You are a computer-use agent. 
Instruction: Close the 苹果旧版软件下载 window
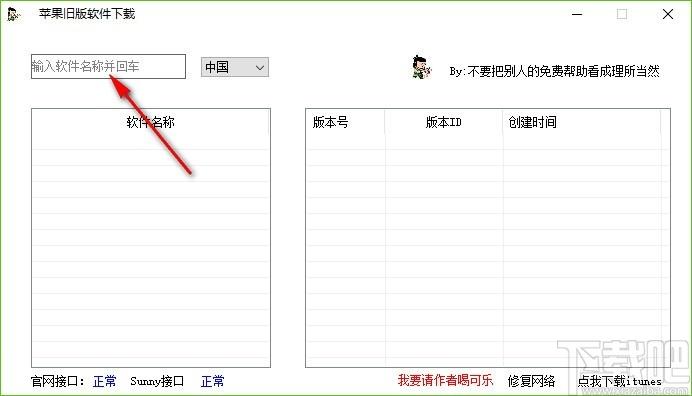coord(668,14)
